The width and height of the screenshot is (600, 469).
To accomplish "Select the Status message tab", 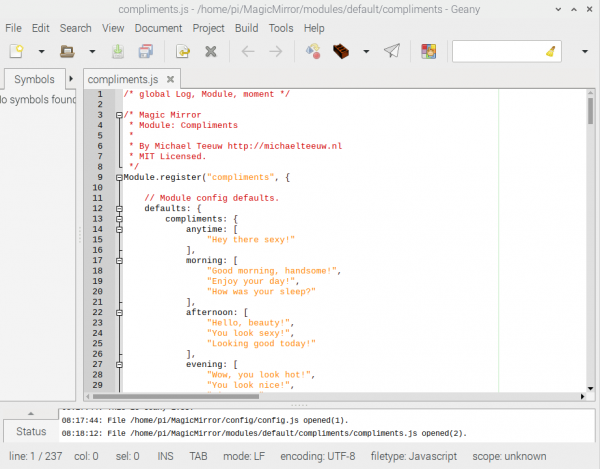I will pyautogui.click(x=31, y=431).
